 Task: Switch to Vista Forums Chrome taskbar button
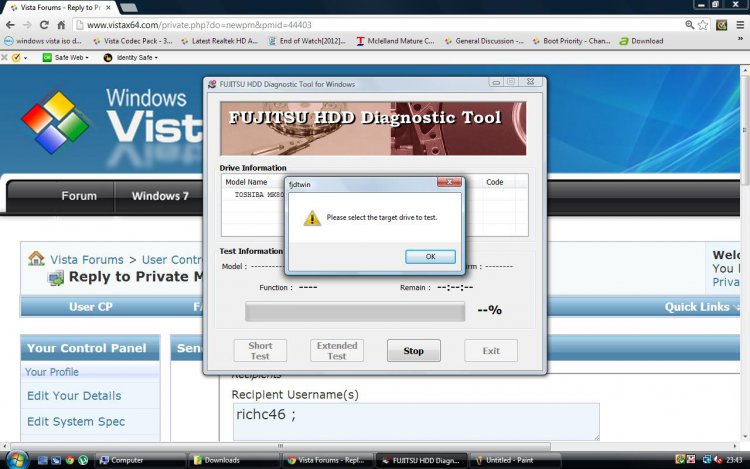click(327, 460)
